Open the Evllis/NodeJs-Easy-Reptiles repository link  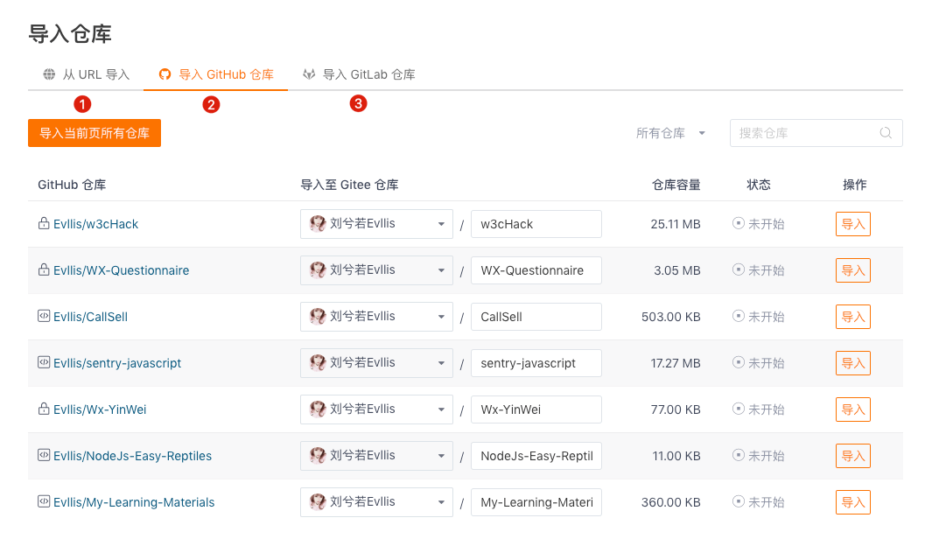(x=132, y=456)
